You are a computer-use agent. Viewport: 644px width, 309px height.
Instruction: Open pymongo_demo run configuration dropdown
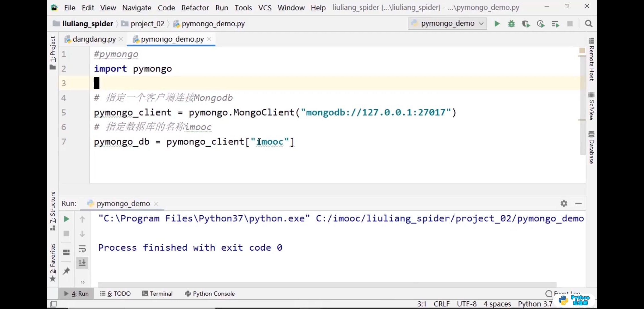(x=447, y=23)
